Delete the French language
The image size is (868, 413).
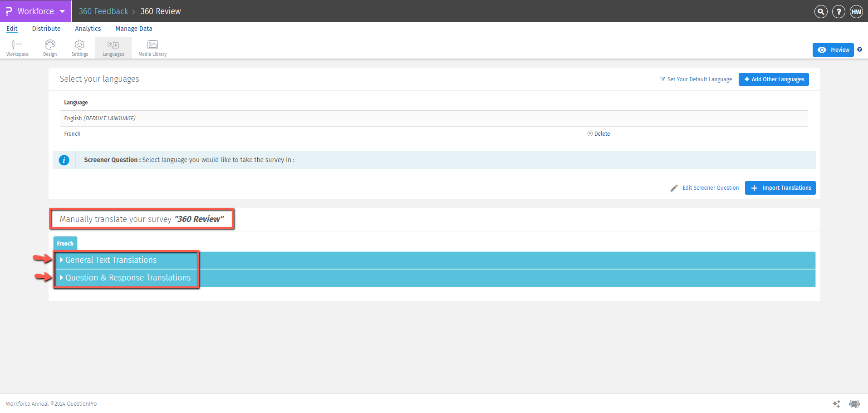(x=598, y=134)
